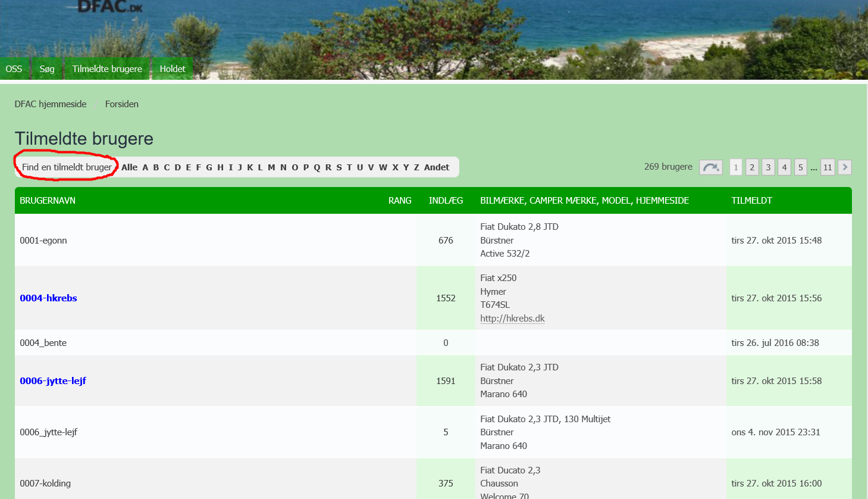Go to page 3
This screenshot has width=868, height=499.
coord(768,167)
